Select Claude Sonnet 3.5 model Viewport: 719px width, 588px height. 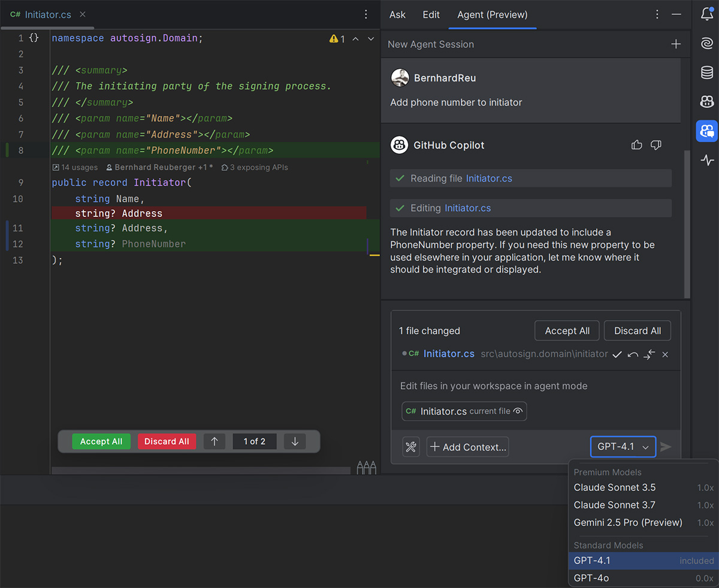[x=644, y=487]
